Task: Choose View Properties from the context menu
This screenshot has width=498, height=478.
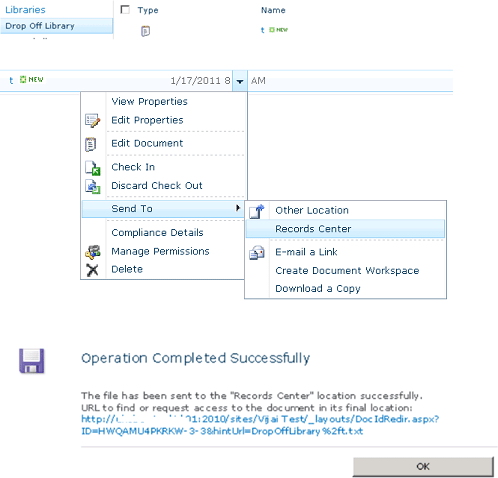Action: [149, 101]
